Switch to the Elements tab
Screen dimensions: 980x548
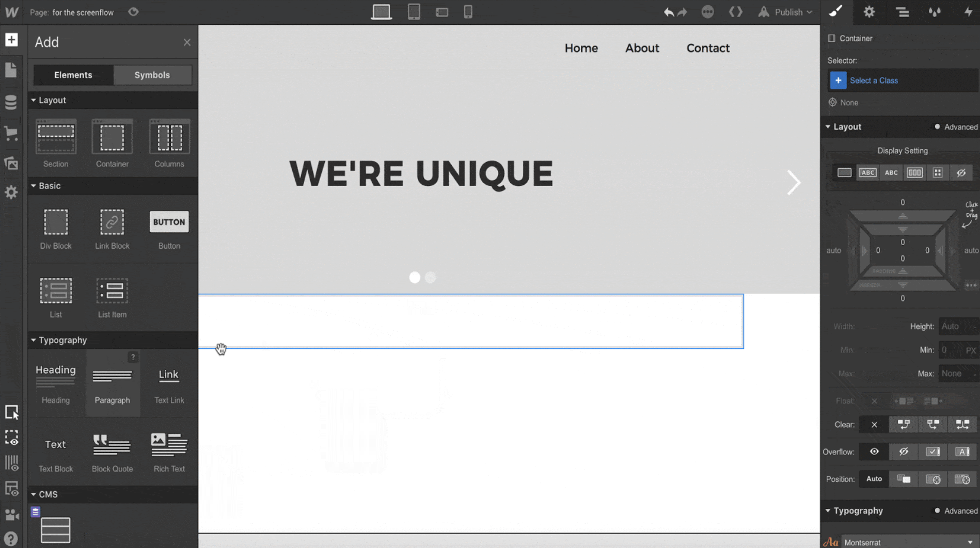73,75
